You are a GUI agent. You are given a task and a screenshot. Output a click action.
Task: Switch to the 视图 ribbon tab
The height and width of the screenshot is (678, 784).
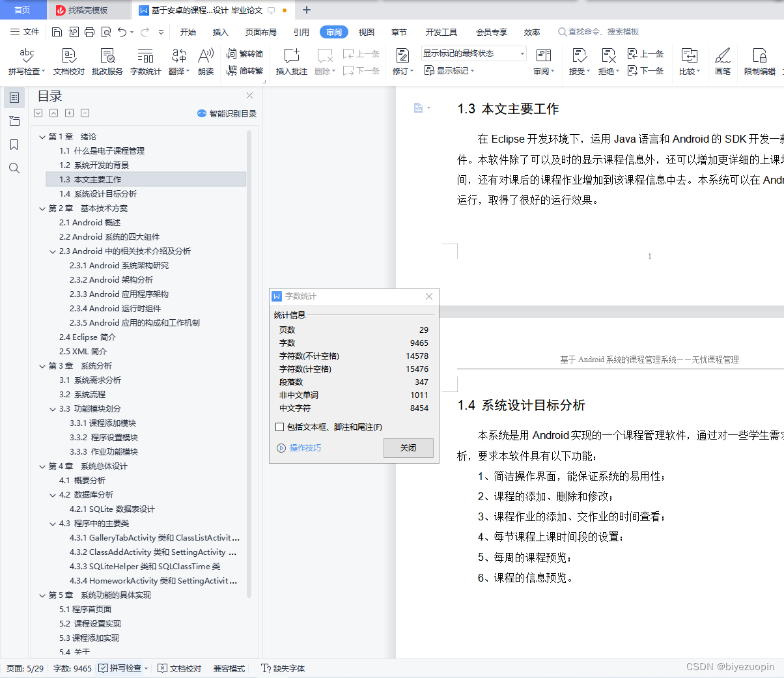[x=366, y=31]
